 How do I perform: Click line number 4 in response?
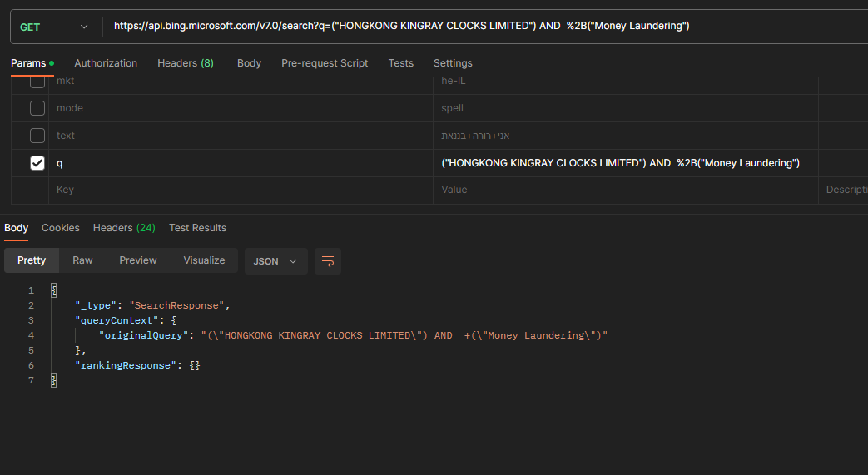point(31,335)
